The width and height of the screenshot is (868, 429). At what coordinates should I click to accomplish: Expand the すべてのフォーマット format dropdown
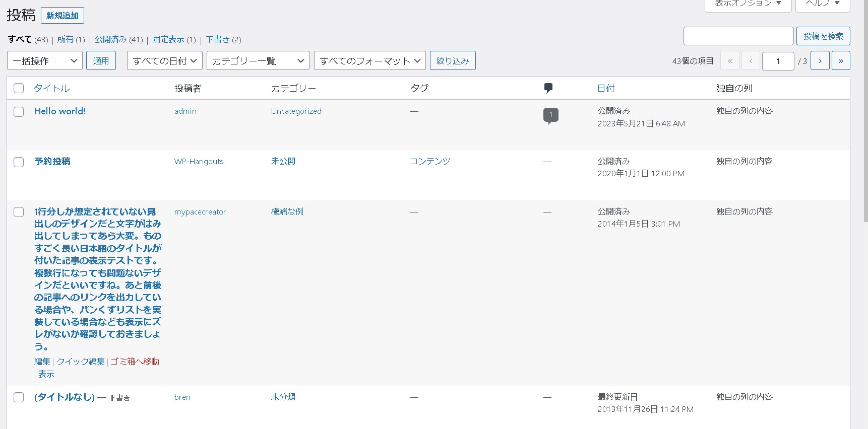[x=369, y=61]
